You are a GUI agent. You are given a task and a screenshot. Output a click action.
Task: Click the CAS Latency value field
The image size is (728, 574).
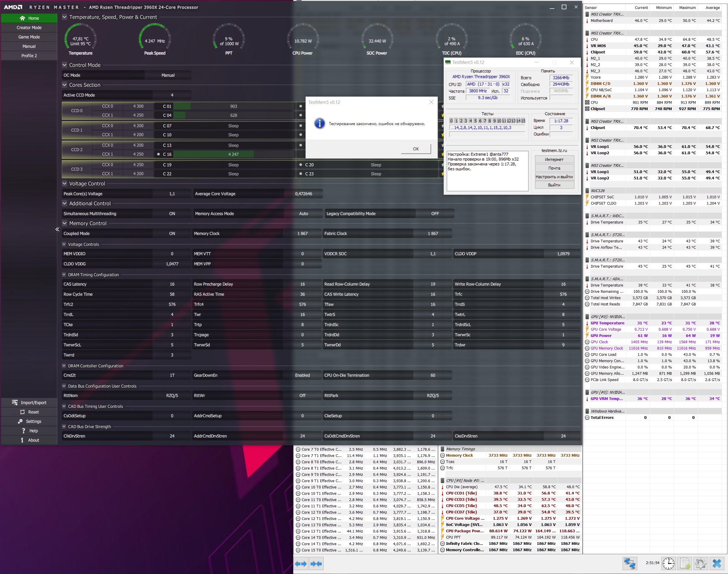172,284
